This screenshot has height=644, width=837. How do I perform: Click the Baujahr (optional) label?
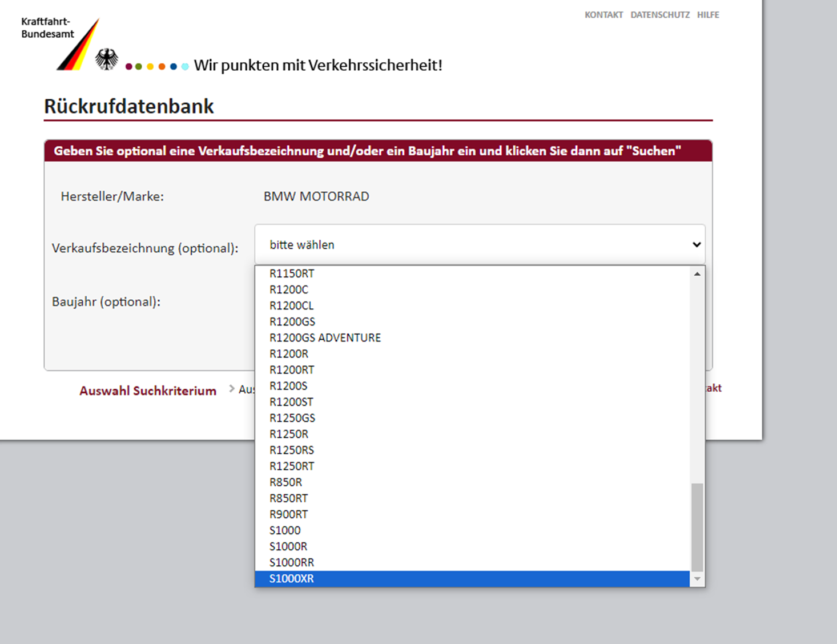pyautogui.click(x=106, y=301)
